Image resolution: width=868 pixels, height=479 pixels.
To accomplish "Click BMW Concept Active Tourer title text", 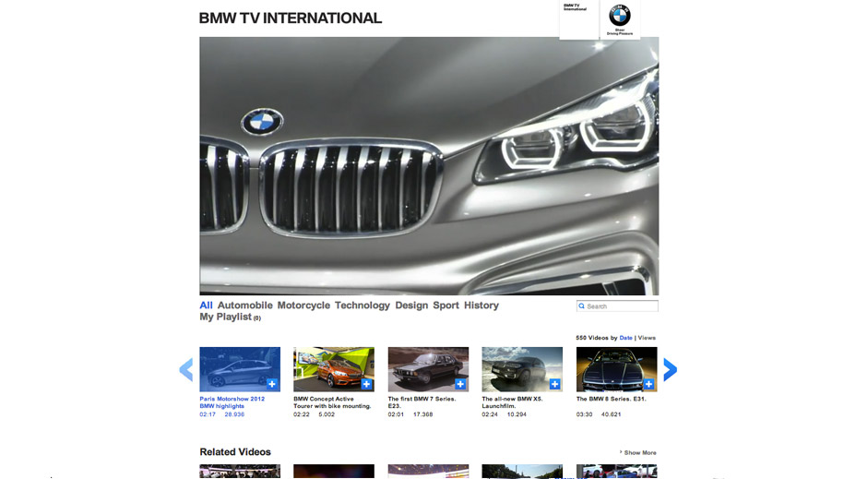I will coord(332,402).
